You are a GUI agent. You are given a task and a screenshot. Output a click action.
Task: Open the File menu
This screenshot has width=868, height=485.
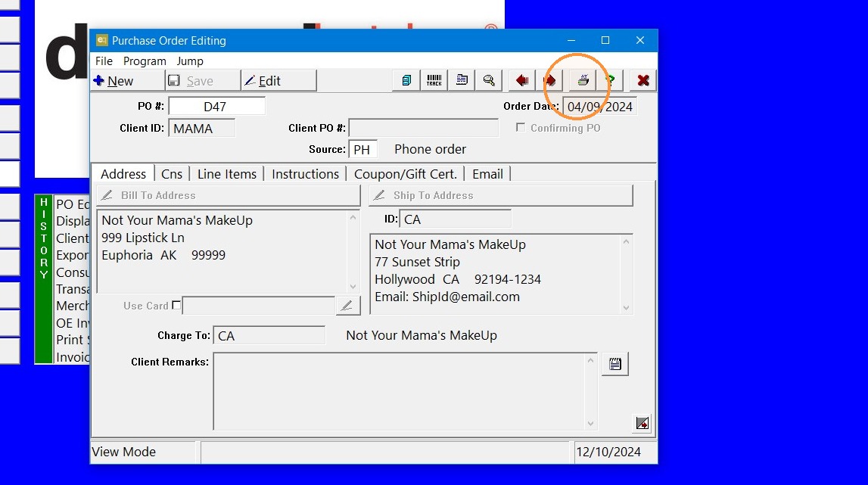coord(104,61)
